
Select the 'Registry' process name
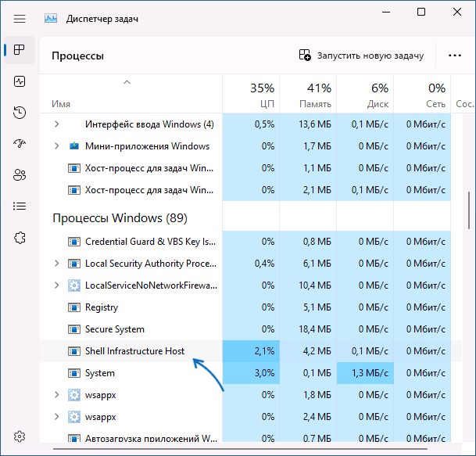[x=102, y=307]
